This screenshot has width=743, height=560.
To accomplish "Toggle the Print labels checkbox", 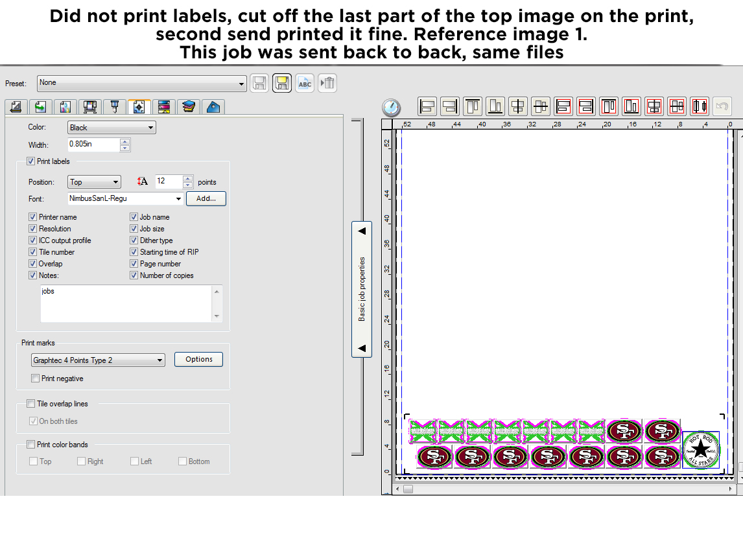I will point(31,161).
